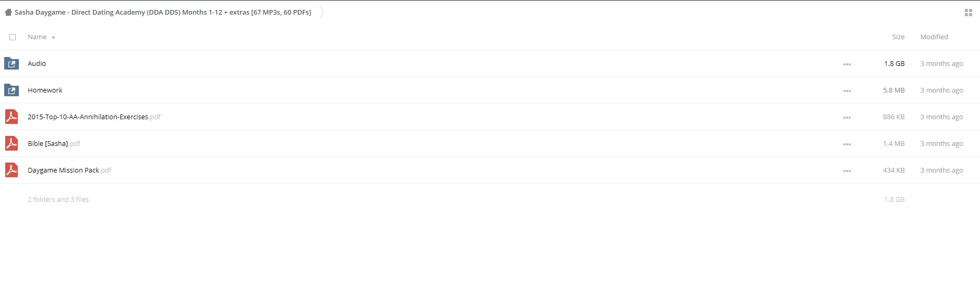Open Homework folder name
The height and width of the screenshot is (297, 980).
tap(45, 90)
